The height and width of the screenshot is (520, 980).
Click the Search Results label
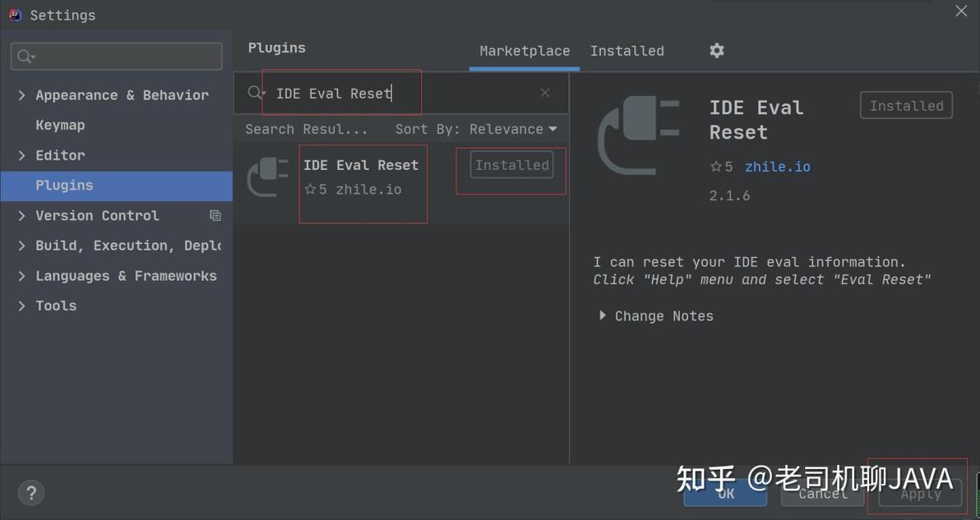[x=306, y=129]
